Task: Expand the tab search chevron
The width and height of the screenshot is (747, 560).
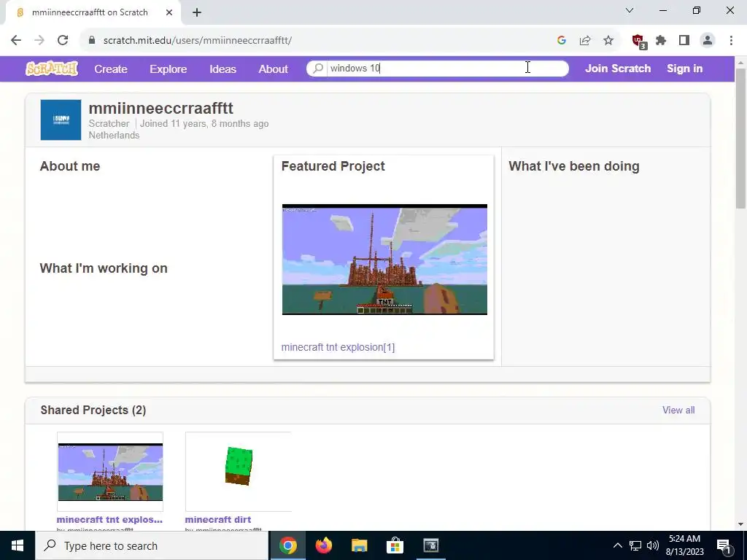Action: 630,10
